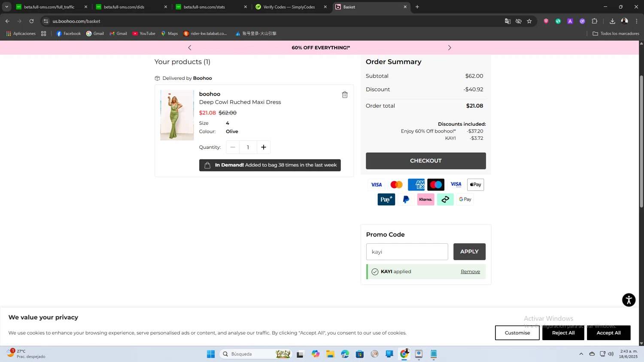644x362 pixels.
Task: Remove the KAYI promo code
Action: coord(470,271)
